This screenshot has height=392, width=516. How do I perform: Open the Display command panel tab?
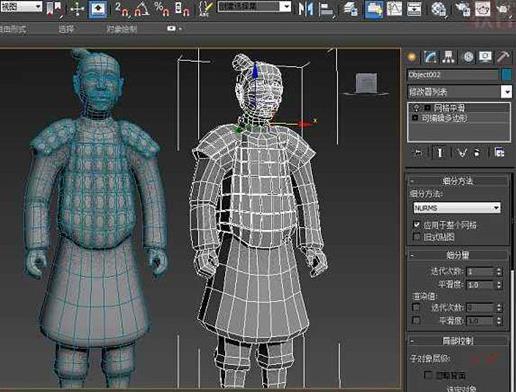pyautogui.click(x=485, y=57)
